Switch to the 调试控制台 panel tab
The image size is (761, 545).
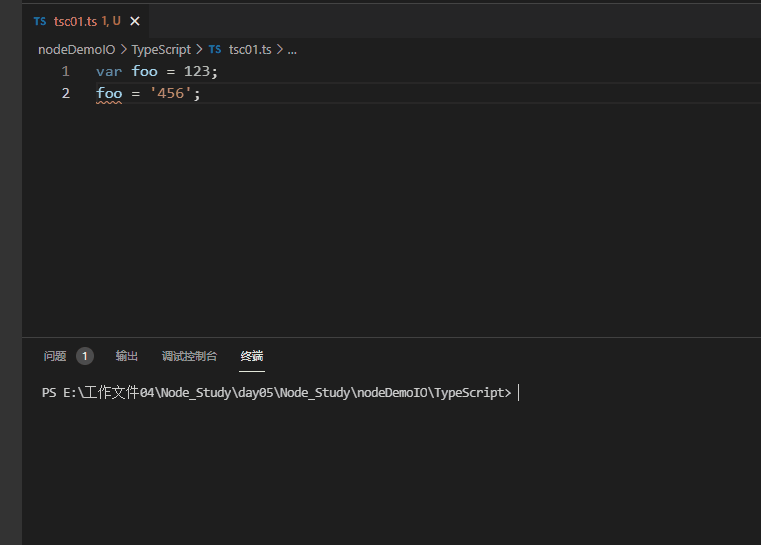189,356
